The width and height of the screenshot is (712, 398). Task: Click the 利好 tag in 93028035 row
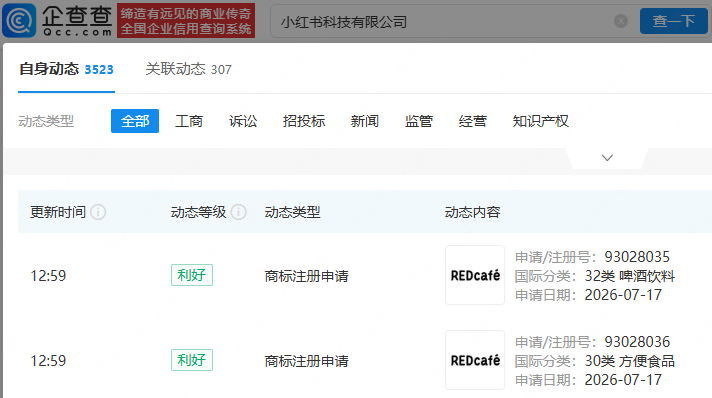click(x=192, y=275)
